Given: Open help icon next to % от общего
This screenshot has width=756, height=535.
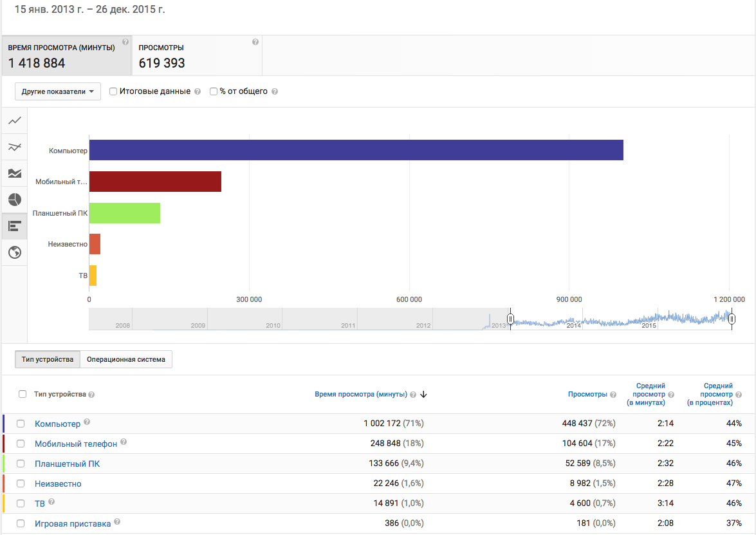Looking at the screenshot, I should click(275, 91).
